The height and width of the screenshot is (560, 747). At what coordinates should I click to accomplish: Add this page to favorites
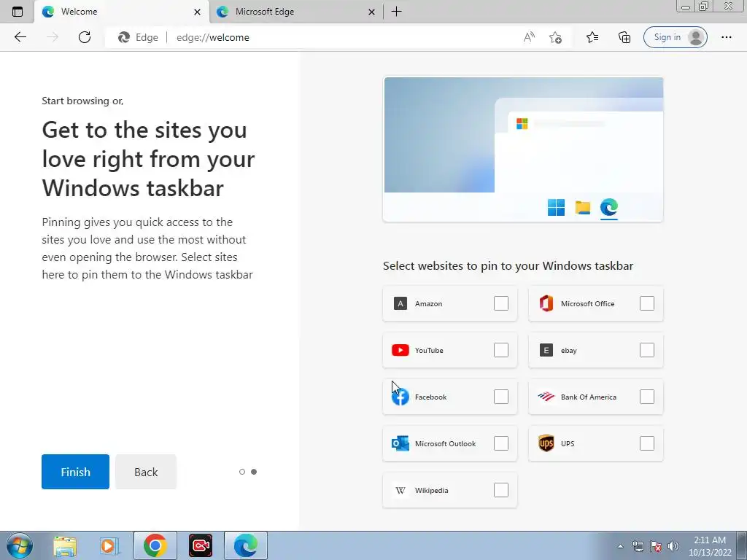(555, 37)
